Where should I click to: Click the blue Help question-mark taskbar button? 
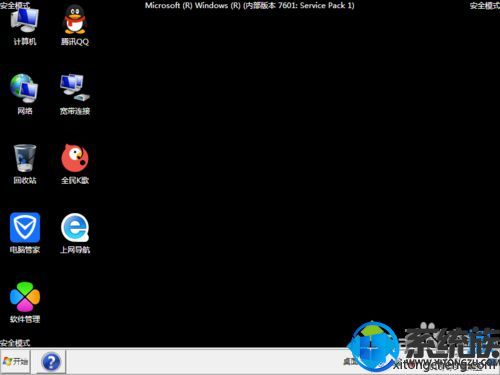(x=51, y=362)
